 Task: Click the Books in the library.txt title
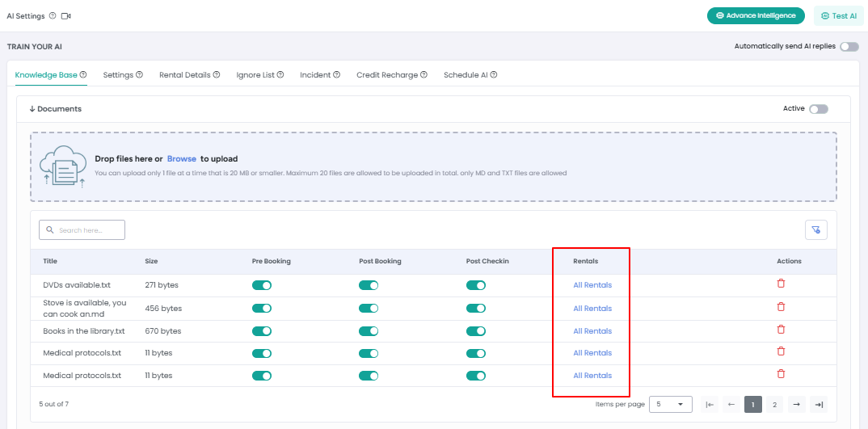(83, 331)
